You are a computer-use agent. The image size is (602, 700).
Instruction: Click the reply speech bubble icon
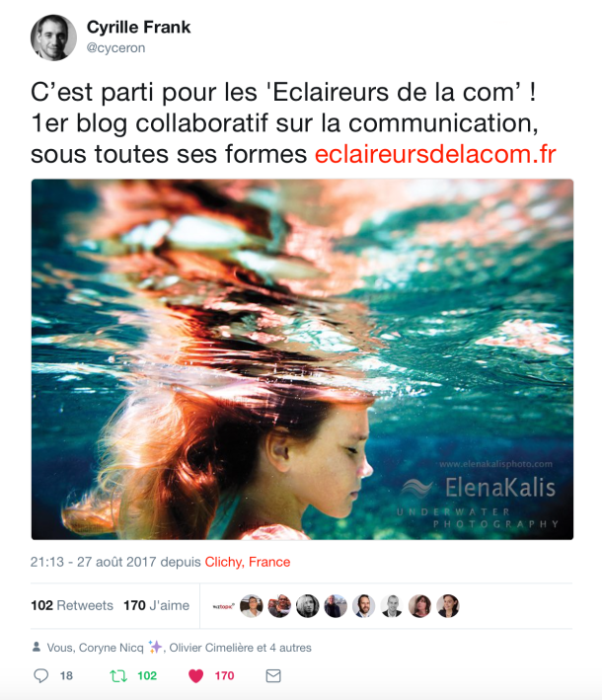click(41, 676)
